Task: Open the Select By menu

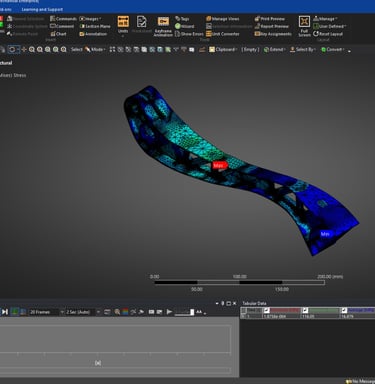Action: click(x=302, y=49)
